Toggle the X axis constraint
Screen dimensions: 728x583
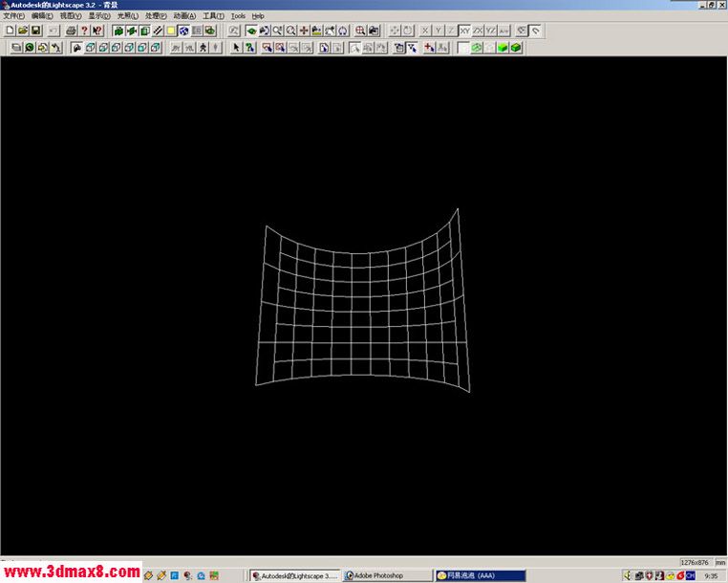point(425,31)
